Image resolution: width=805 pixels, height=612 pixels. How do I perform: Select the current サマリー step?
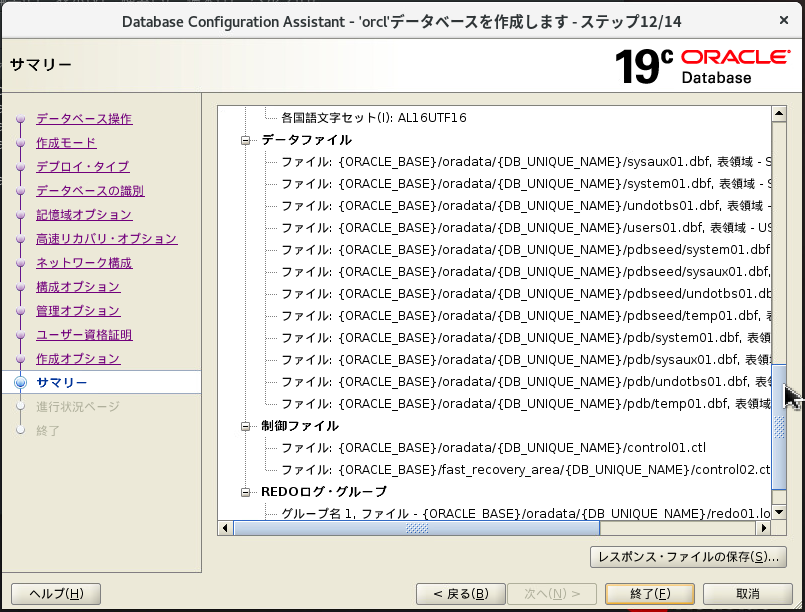tap(62, 382)
